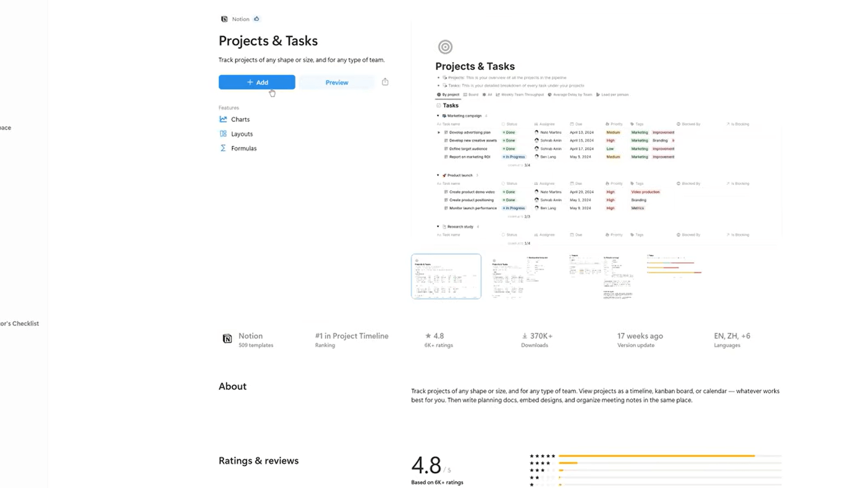Click the target icon in template preview
Screen dimensions: 868x488
point(445,47)
